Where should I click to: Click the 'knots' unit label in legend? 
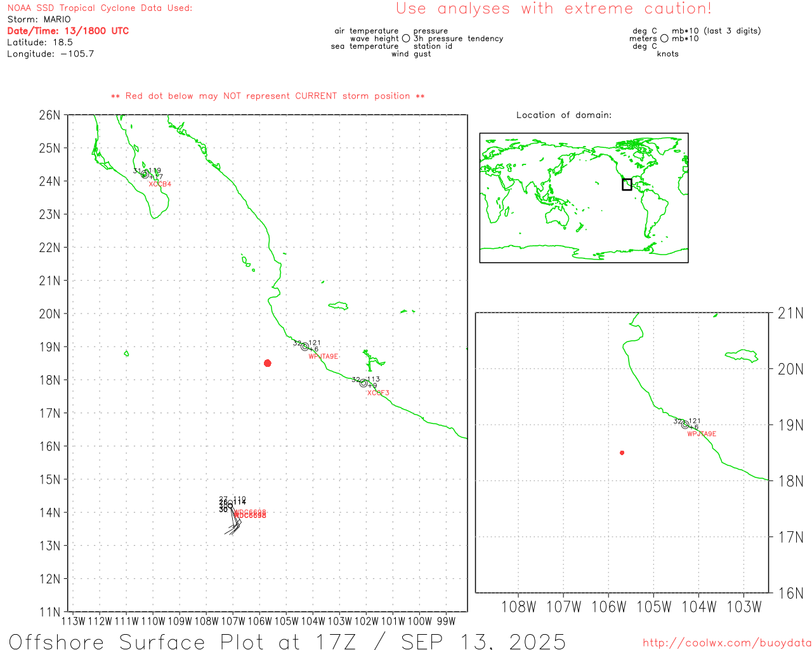pyautogui.click(x=668, y=54)
